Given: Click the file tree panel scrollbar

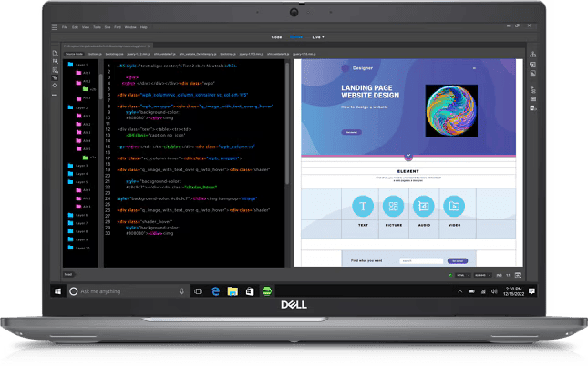Looking at the screenshot, I should pos(100,86).
